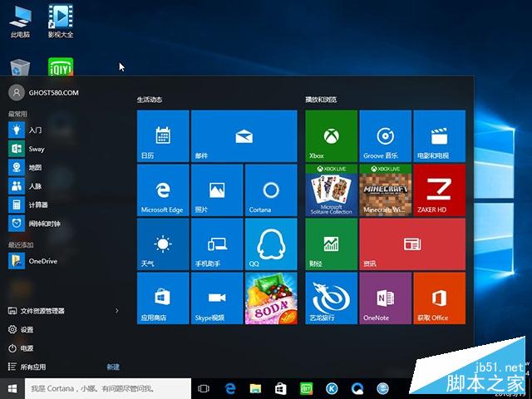Screen dimensions: 532x399
Task: Expand the 文件资源管理器 jump list arrow
Action: coord(116,311)
